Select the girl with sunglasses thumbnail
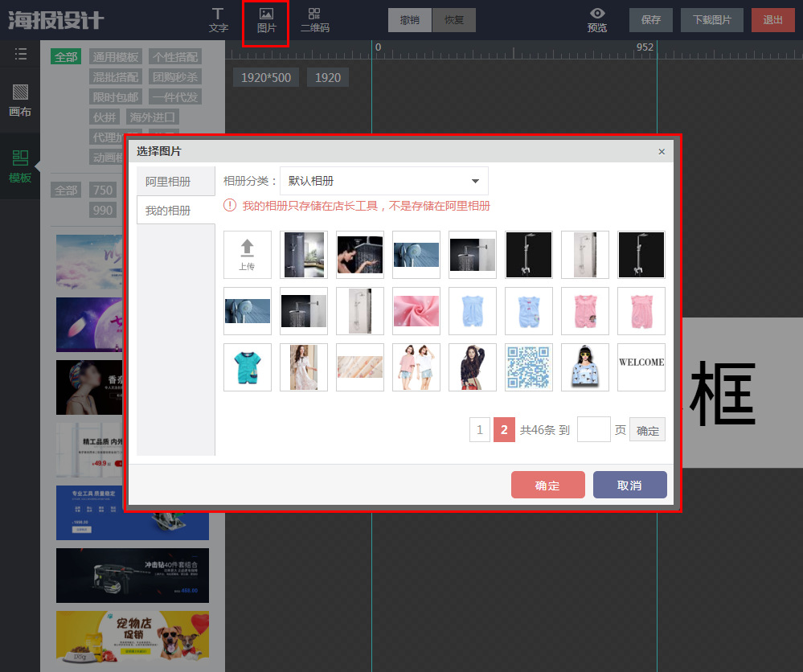This screenshot has width=803, height=672. pos(585,367)
